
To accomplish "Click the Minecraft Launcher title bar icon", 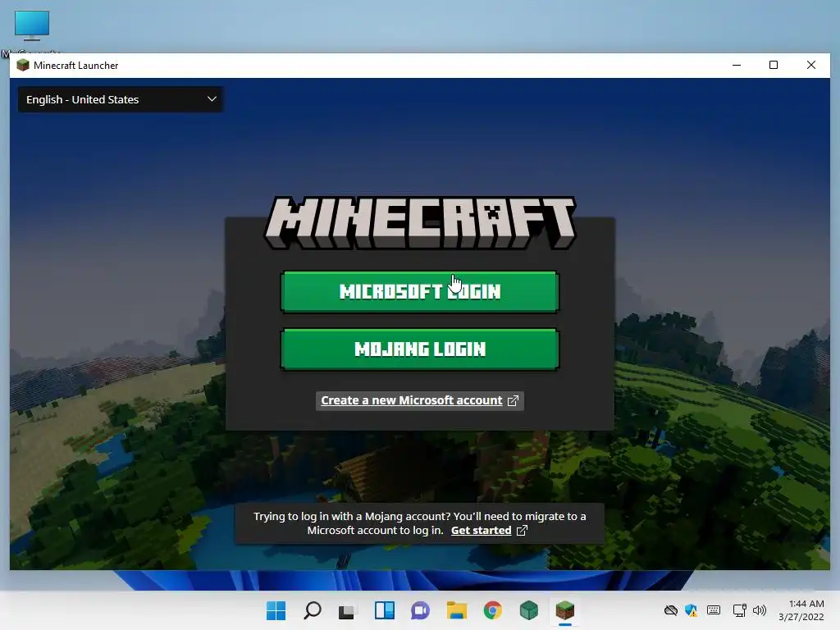I will [22, 66].
